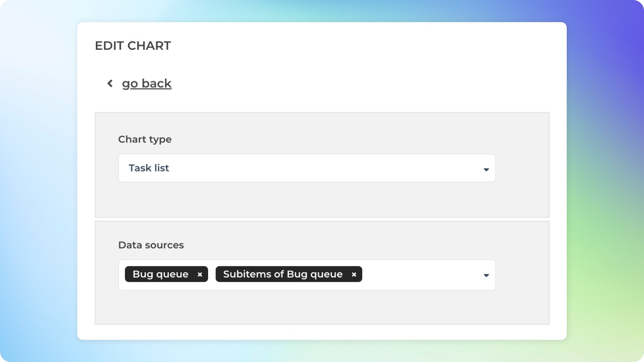Click the EDIT CHART heading
This screenshot has height=362, width=644.
click(x=133, y=46)
